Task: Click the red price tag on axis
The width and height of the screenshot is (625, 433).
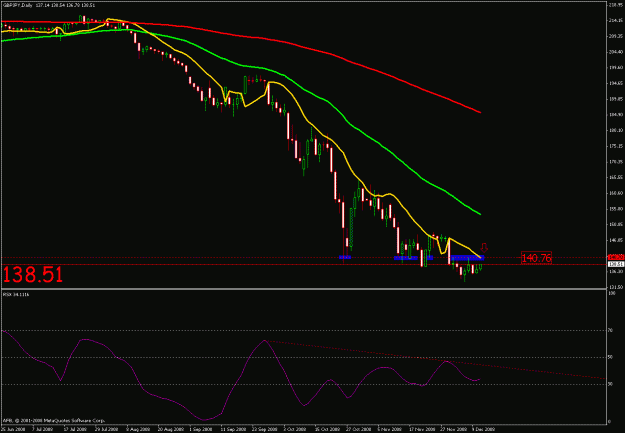Action: (616, 257)
